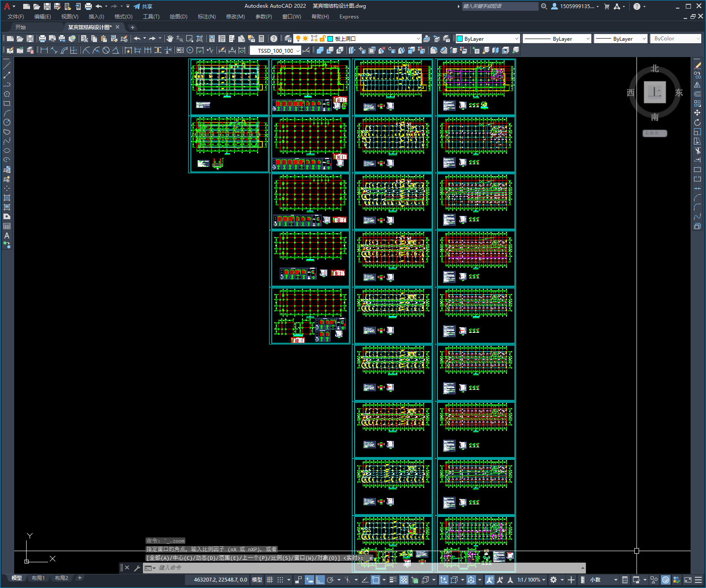The image size is (706, 588).
Task: Toggle polar tracking
Action: point(330,580)
